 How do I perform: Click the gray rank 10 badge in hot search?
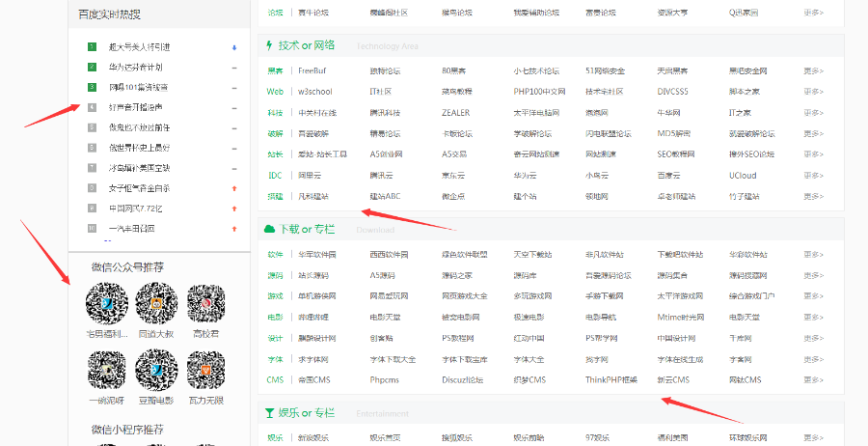[x=92, y=228]
